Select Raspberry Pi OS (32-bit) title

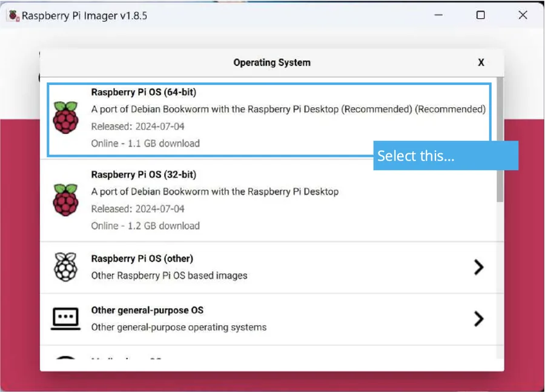point(144,174)
